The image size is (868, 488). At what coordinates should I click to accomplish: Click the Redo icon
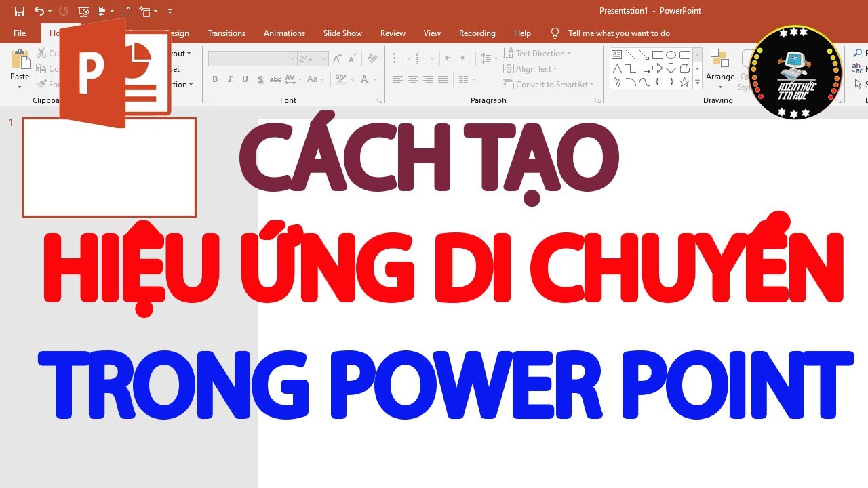tap(64, 12)
